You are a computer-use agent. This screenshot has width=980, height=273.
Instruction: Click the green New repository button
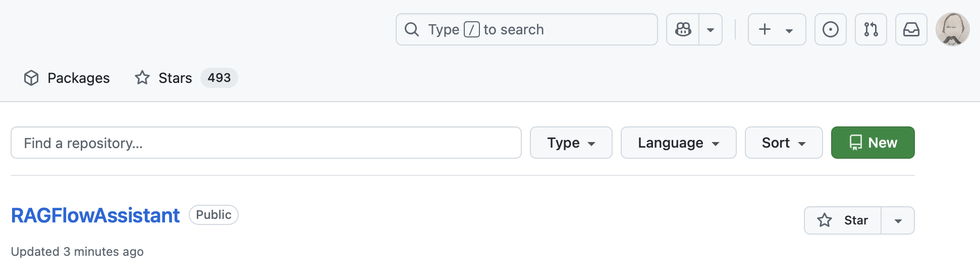click(x=873, y=143)
